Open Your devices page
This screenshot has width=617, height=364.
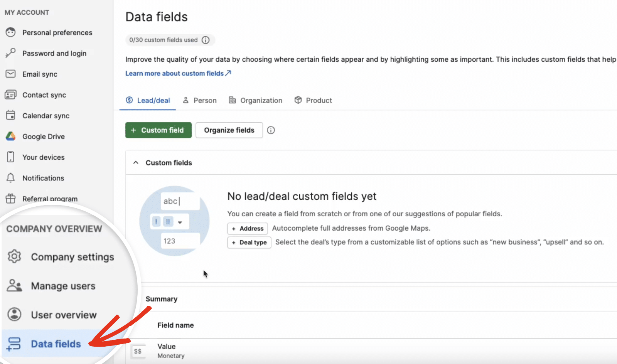(44, 157)
